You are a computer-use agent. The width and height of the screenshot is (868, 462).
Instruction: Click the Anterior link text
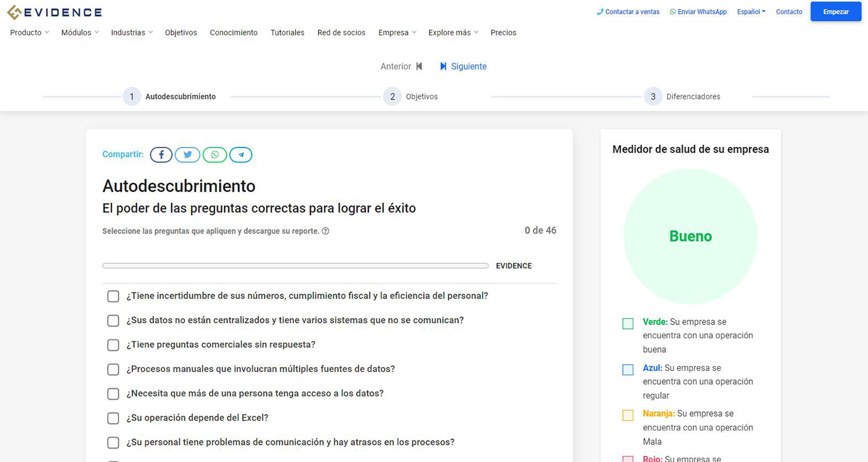(x=396, y=66)
